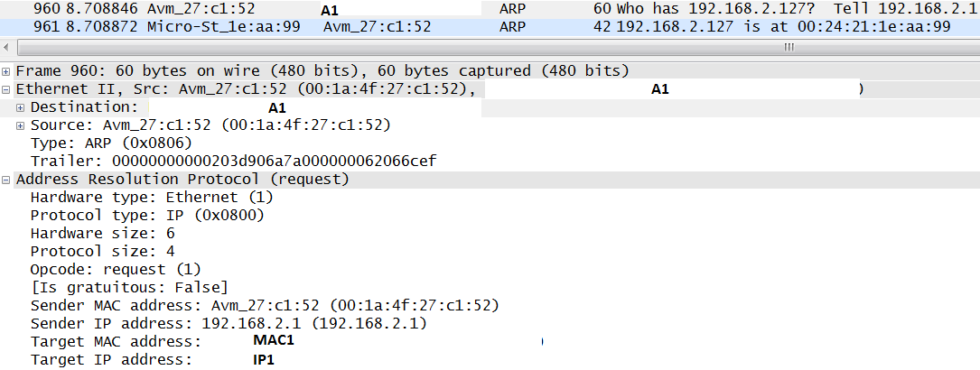Select the Target MAC address field
Viewport: 980px width, 370px height.
click(116, 341)
